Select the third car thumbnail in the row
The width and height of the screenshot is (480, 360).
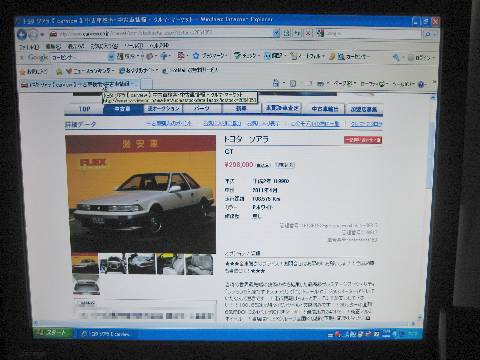(142, 264)
